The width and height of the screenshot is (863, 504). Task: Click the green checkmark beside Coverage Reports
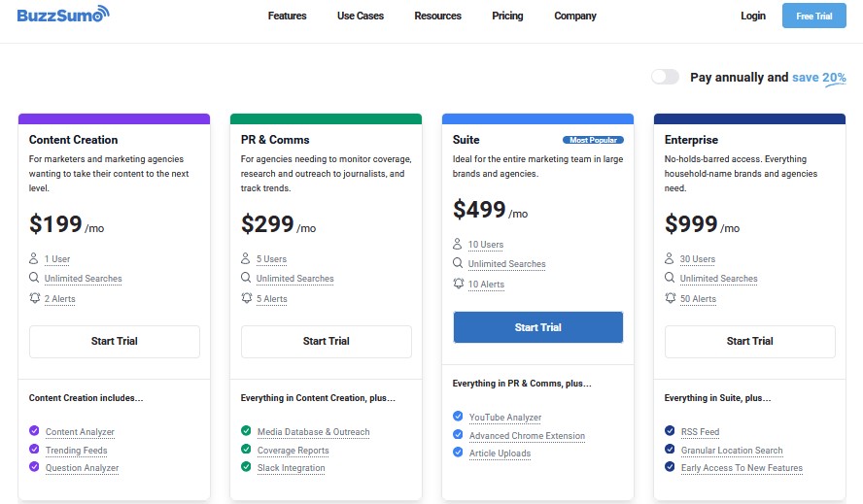[x=247, y=450]
